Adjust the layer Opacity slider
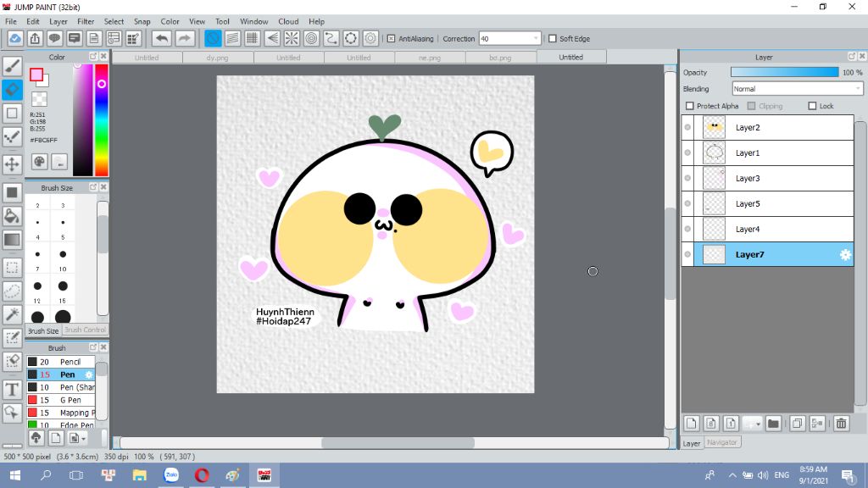The width and height of the screenshot is (868, 488). click(784, 73)
